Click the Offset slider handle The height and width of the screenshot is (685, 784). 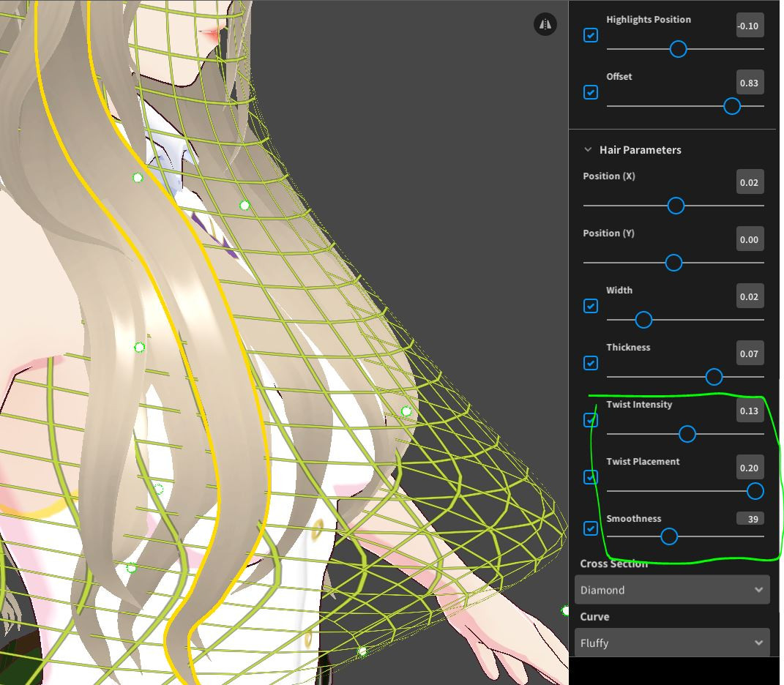click(x=732, y=106)
